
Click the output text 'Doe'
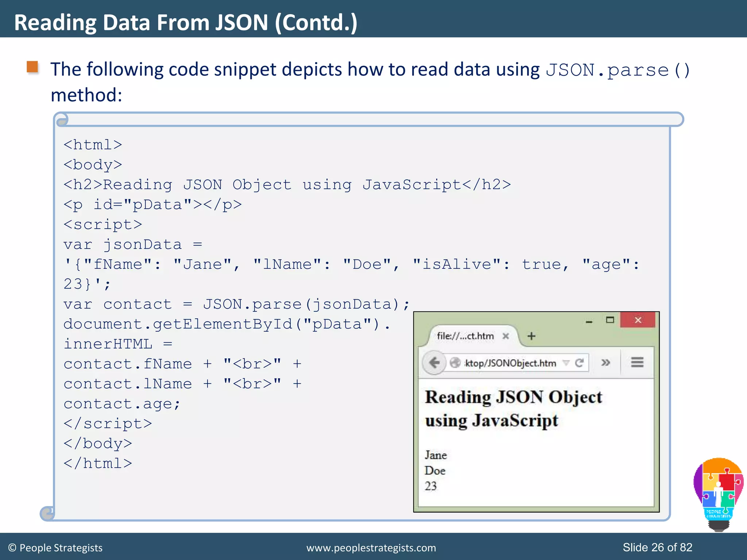pos(435,471)
